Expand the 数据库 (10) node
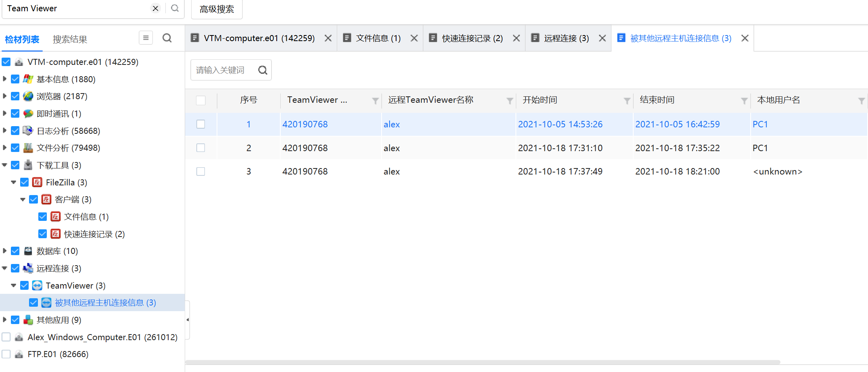The width and height of the screenshot is (868, 372). coord(4,251)
